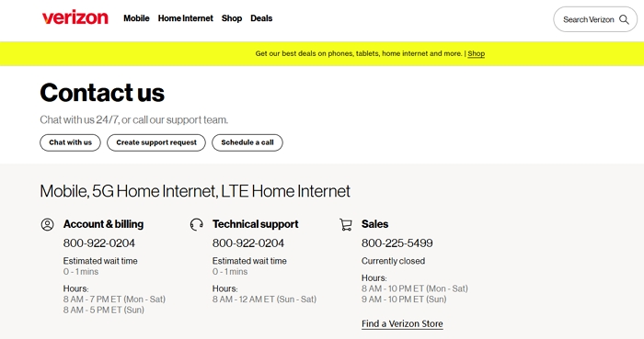Screen dimensions: 644x339
Task: Click Create support request button
Action: pyautogui.click(x=156, y=142)
